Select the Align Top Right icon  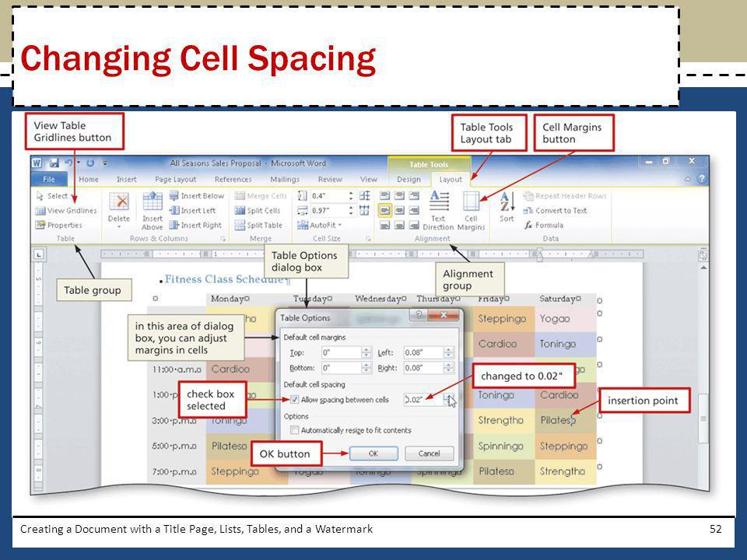click(x=415, y=196)
